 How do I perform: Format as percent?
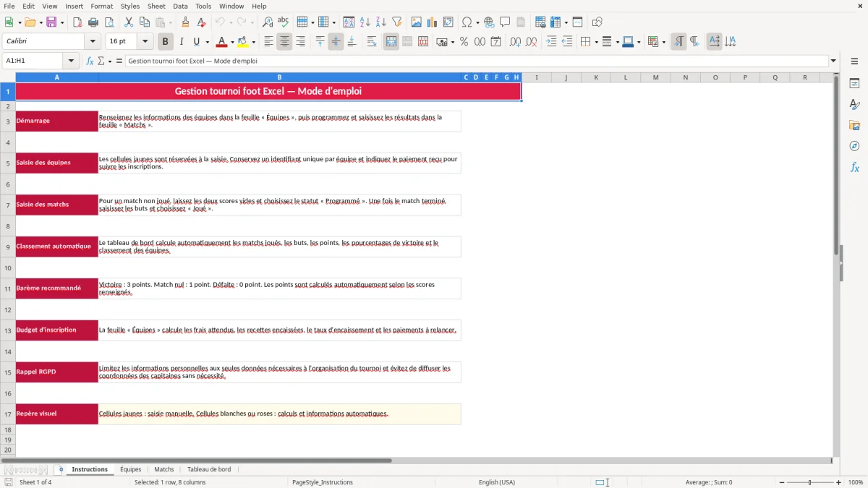pyautogui.click(x=464, y=42)
